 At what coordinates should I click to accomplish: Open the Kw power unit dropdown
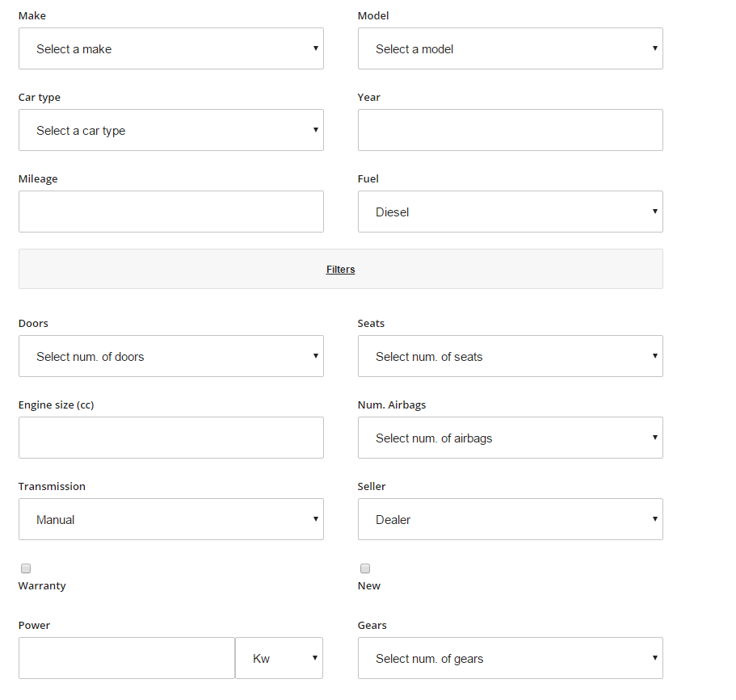[279, 658]
